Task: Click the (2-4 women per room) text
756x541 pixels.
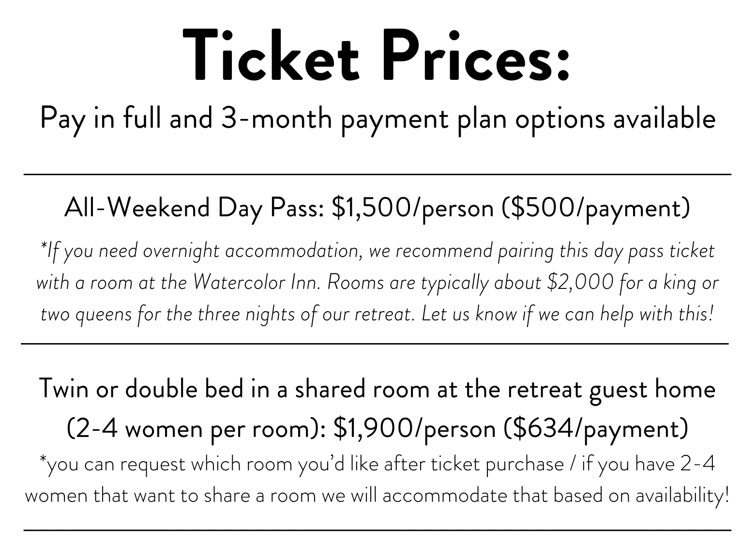Action: 196,429
